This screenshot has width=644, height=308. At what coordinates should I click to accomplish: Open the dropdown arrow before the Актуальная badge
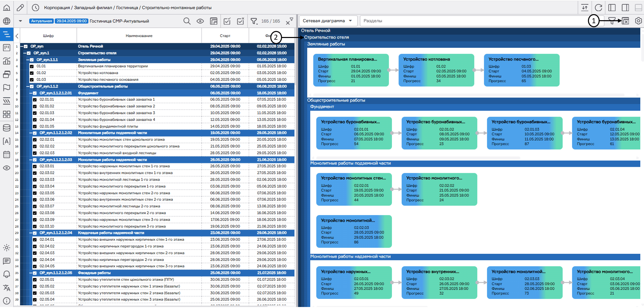point(20,21)
